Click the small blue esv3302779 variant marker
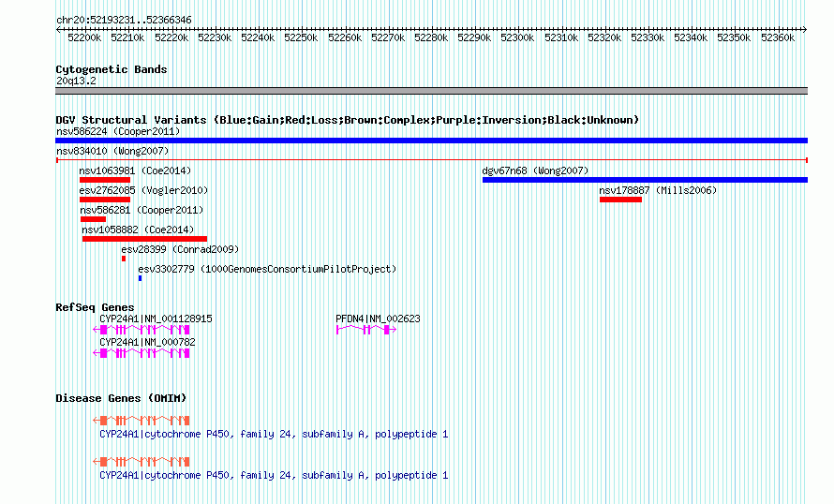The height and width of the screenshot is (504, 834). pos(140,278)
